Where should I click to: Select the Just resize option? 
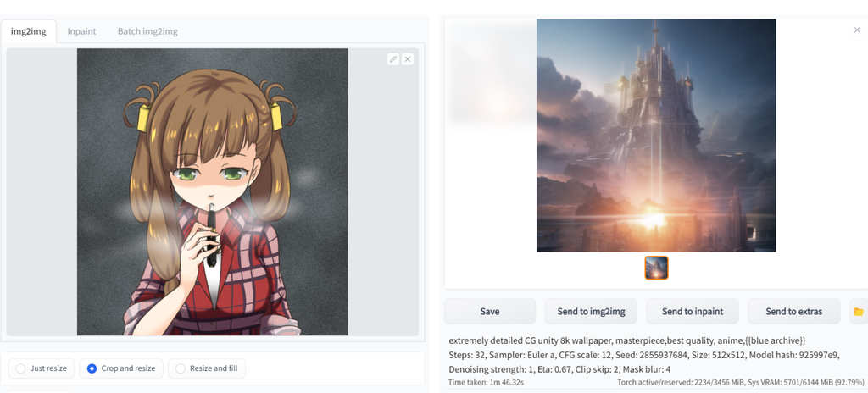[x=42, y=368]
